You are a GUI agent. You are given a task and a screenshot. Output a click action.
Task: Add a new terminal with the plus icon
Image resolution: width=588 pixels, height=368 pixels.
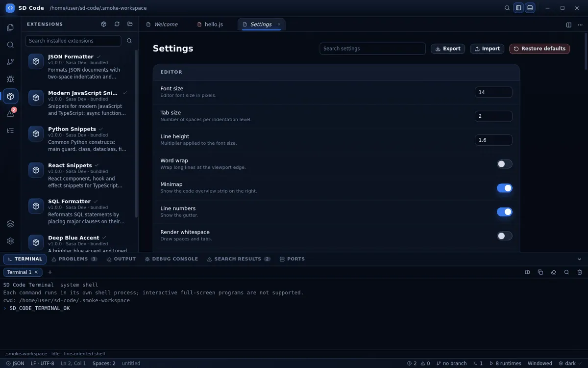[49, 272]
